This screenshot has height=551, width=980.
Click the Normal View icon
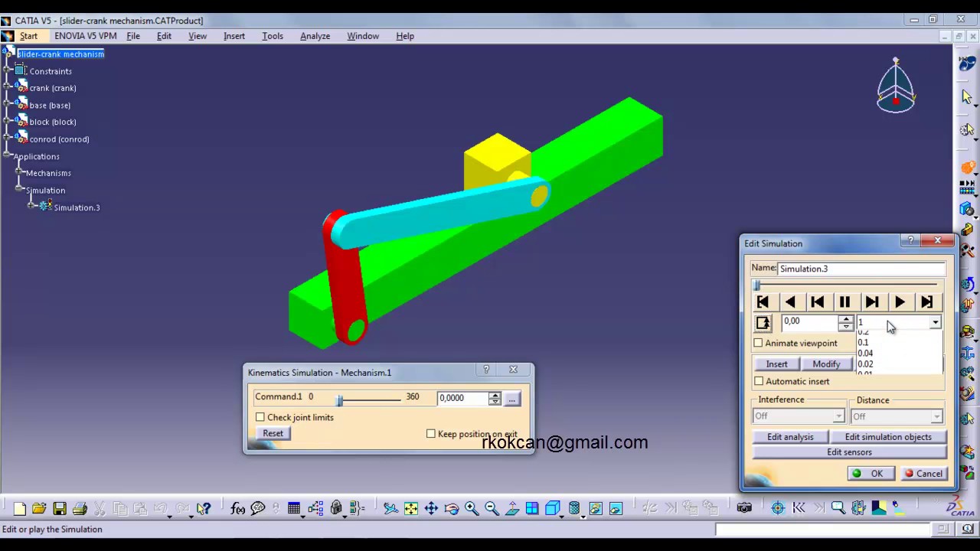512,508
